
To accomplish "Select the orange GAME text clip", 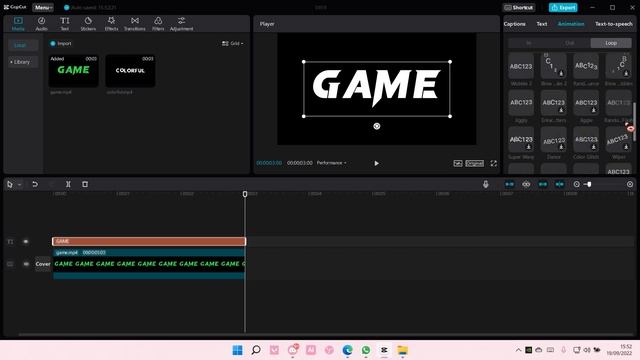I will click(x=149, y=241).
